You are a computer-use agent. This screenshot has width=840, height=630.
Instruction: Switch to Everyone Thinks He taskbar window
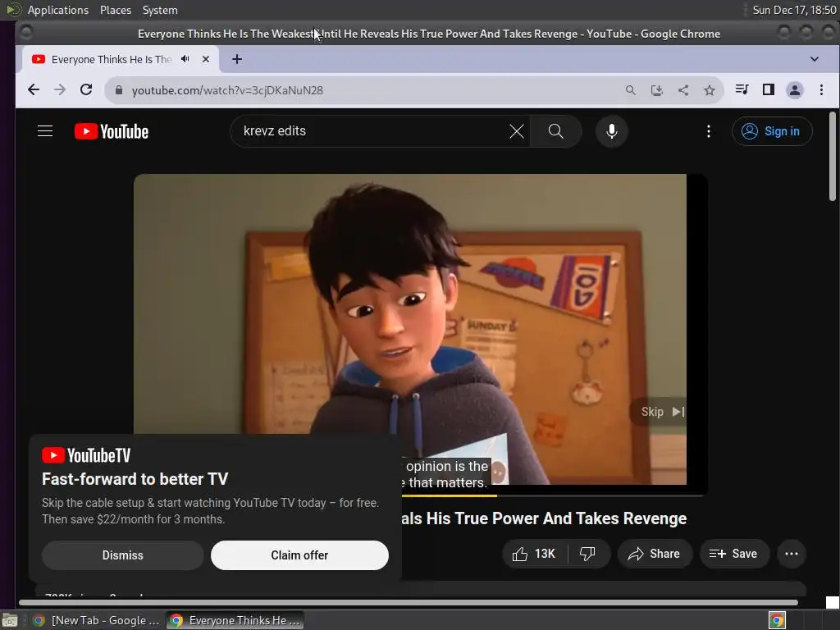pos(235,620)
